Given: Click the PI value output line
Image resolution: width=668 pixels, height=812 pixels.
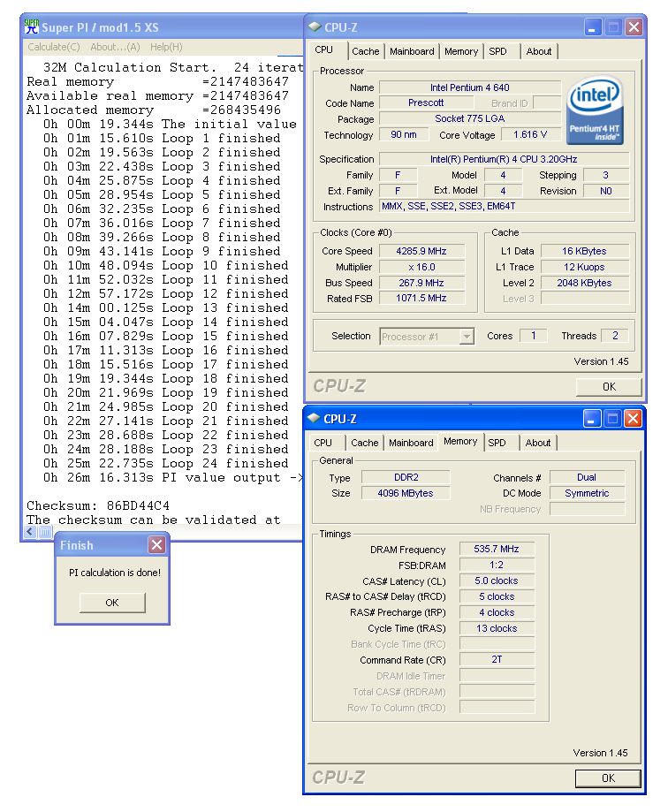Looking at the screenshot, I should [172, 477].
